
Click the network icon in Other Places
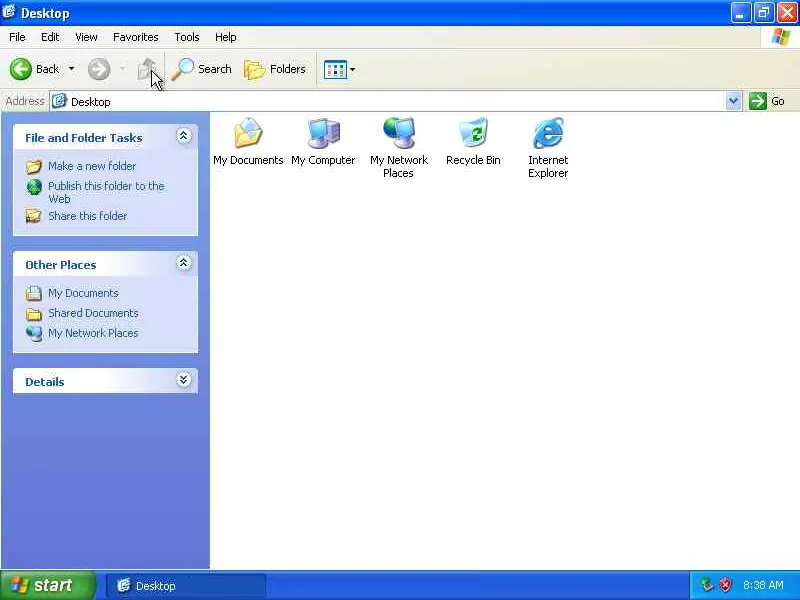[x=34, y=334]
